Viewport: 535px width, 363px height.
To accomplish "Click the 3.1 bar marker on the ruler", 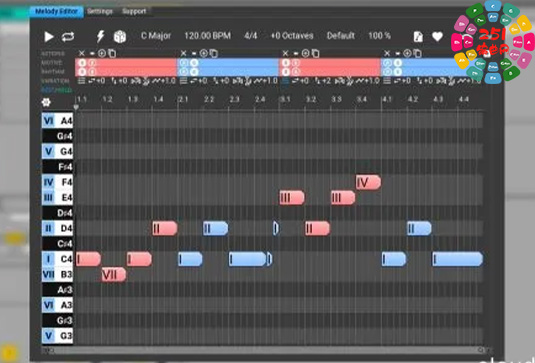I will click(285, 99).
